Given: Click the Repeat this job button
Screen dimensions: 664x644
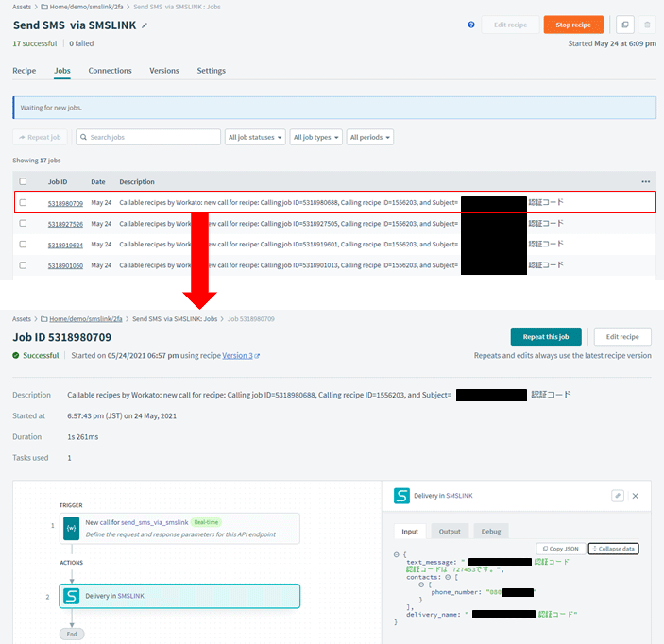Looking at the screenshot, I should (546, 337).
